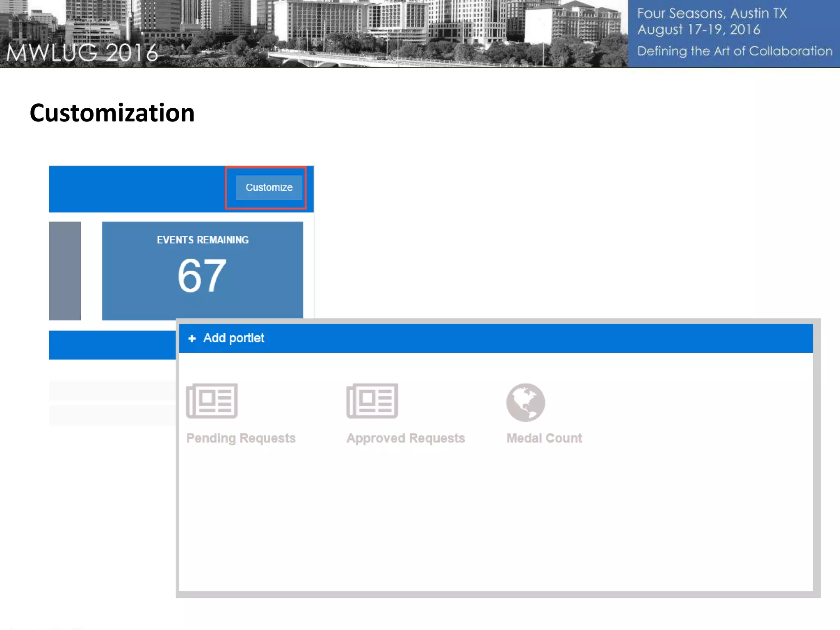The width and height of the screenshot is (840, 630).
Task: Click the Medal Count label
Action: click(544, 438)
